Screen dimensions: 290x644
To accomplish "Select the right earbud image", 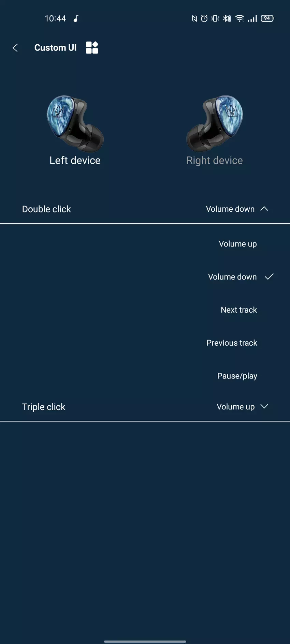I will click(215, 123).
